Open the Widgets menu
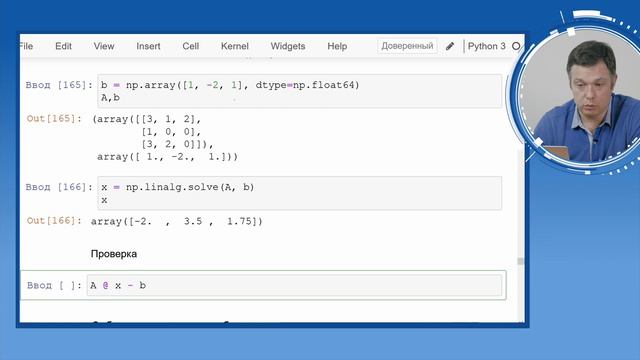 tap(288, 46)
